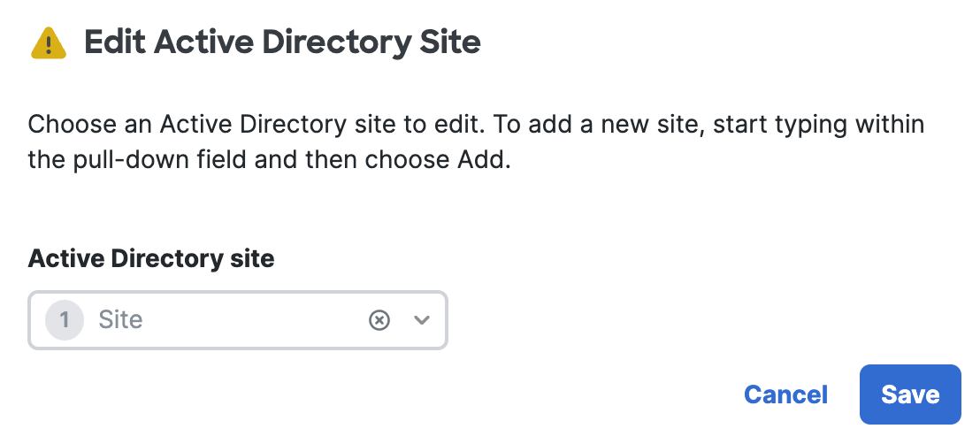Image resolution: width=980 pixels, height=444 pixels.
Task: Click the word Add in the description
Action: pos(480,160)
